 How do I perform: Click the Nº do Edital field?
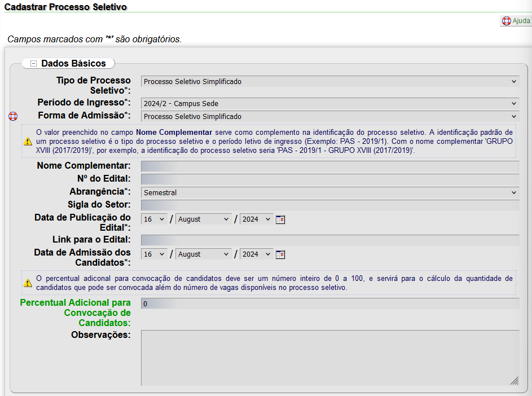click(329, 179)
